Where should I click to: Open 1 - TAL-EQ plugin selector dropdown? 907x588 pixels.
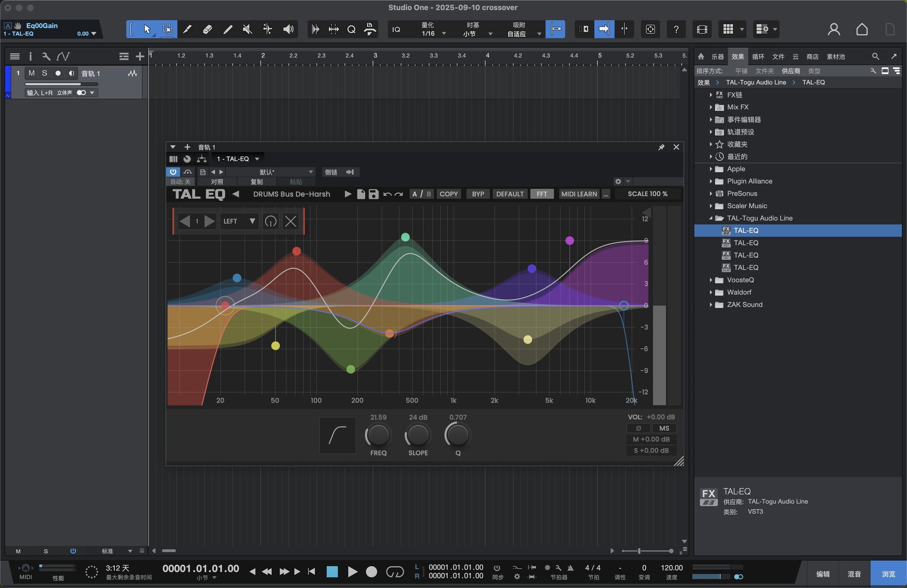click(x=238, y=159)
